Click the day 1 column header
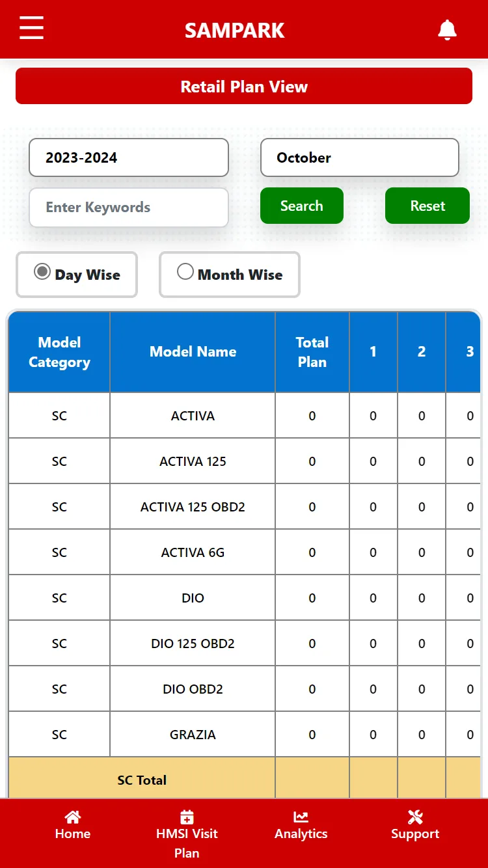The image size is (488, 868). [x=373, y=352]
